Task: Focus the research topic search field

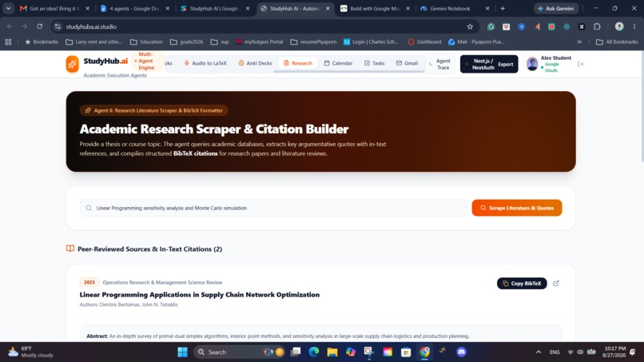Action: point(273,208)
